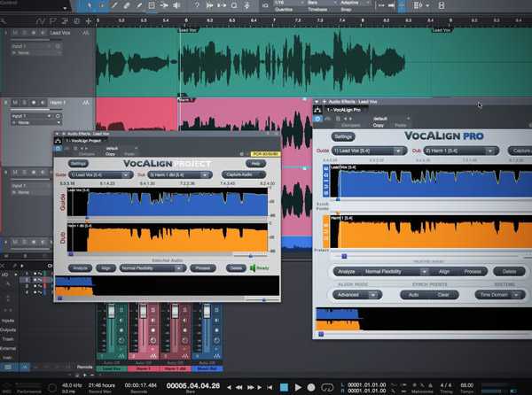This screenshot has width=532, height=395.
Task: Click Delete in the VocAlign Pro window
Action: pos(509,271)
